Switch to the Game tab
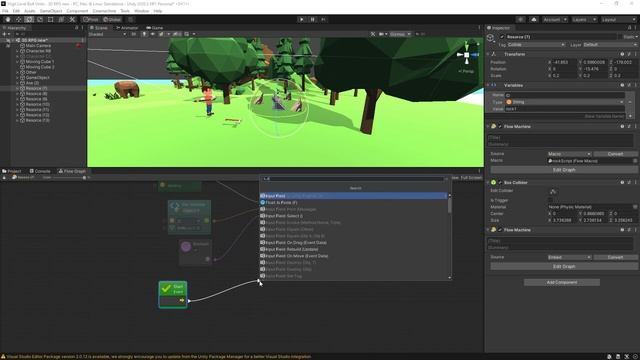 click(155, 28)
